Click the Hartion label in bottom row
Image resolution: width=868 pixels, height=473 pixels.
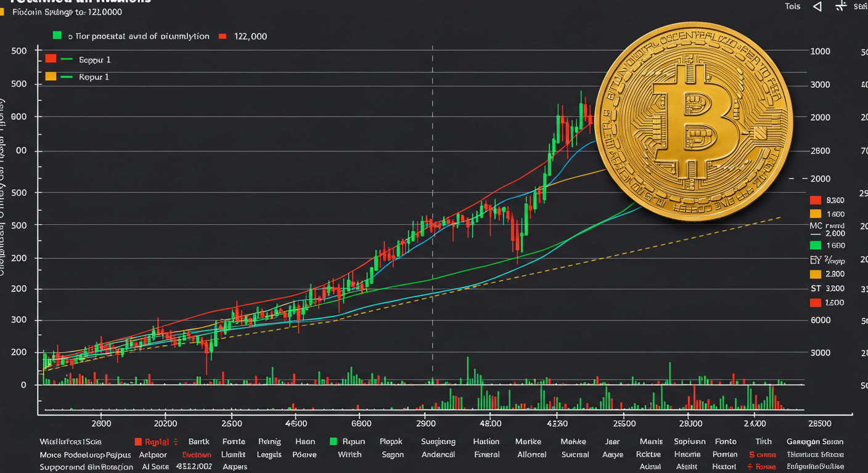(486, 442)
